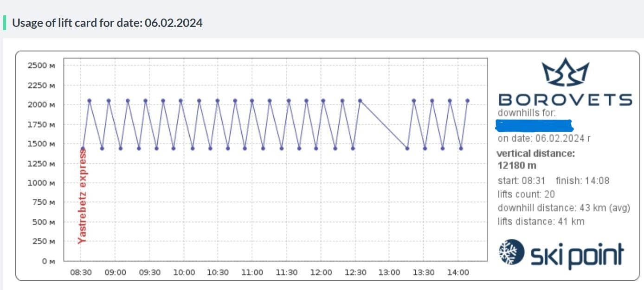This screenshot has width=644, height=290.
Task: Click the 2500 м y-axis label
Action: pos(42,65)
